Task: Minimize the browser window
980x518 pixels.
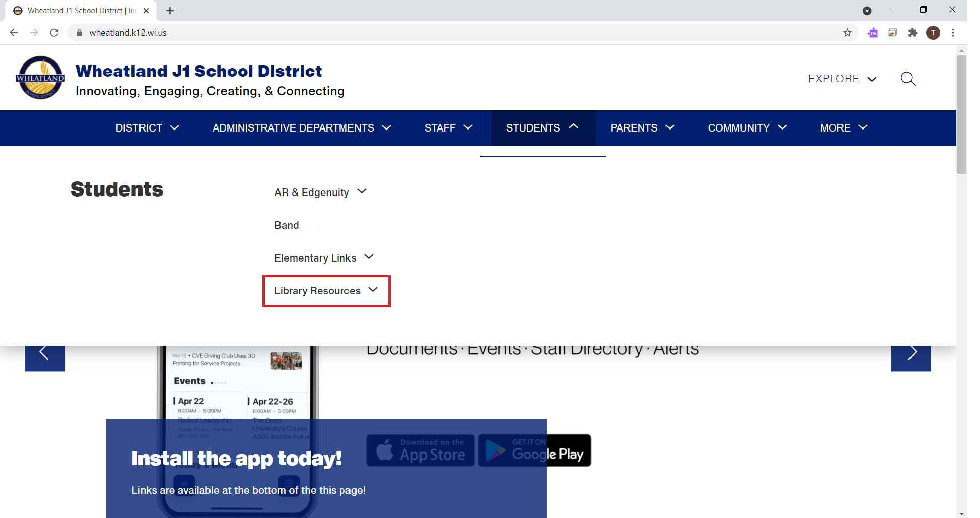Action: click(895, 10)
